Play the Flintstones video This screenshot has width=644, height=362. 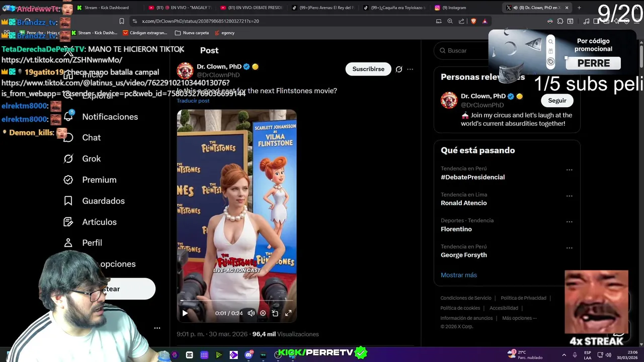click(x=185, y=313)
